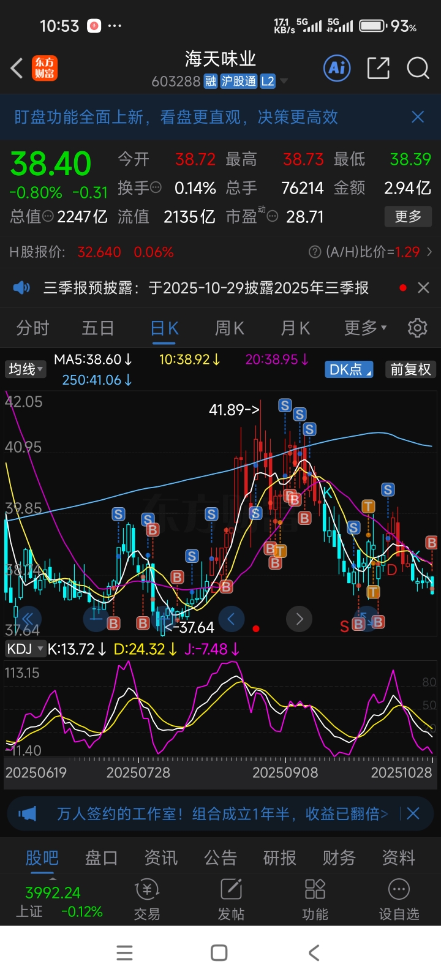
Task: Dismiss the 盯盘功能 banner
Action: [x=418, y=117]
